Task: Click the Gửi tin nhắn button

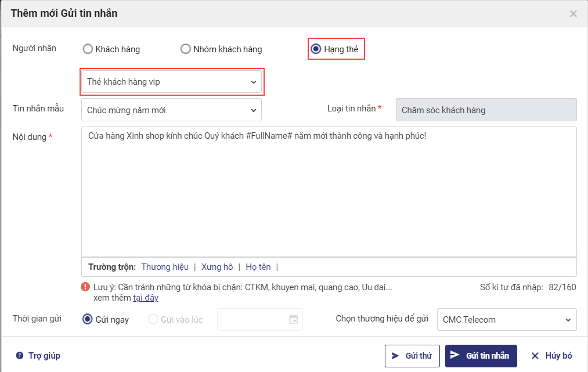Action: [481, 356]
